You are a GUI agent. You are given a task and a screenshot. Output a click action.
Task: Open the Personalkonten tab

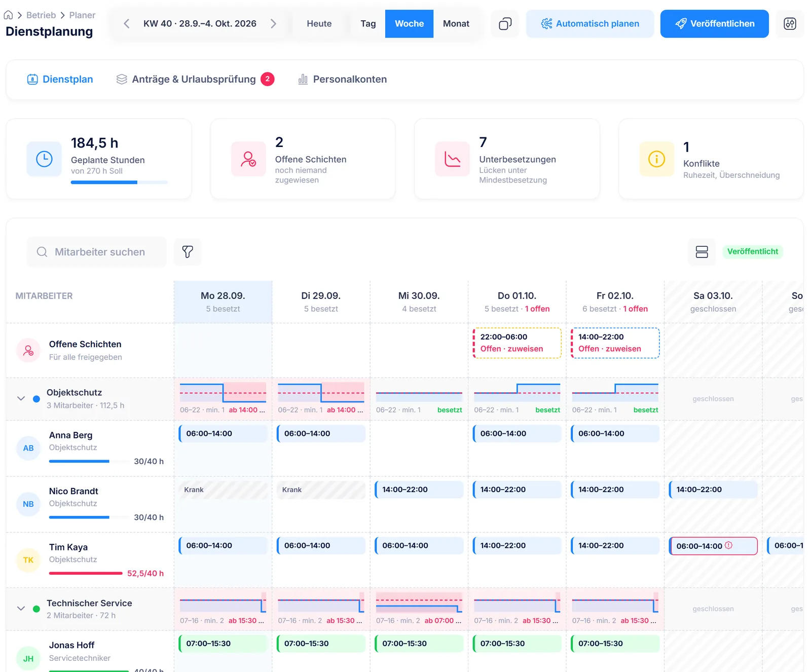(343, 79)
